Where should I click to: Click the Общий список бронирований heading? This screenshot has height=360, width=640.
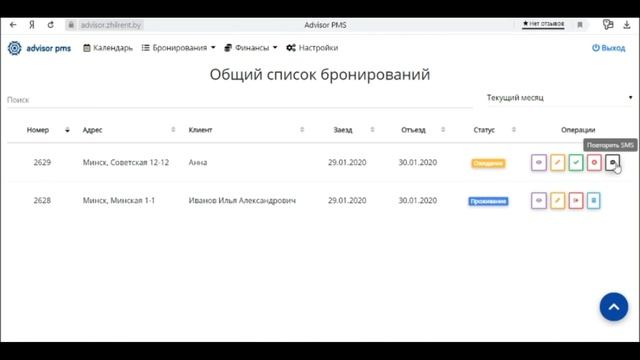pos(320,75)
